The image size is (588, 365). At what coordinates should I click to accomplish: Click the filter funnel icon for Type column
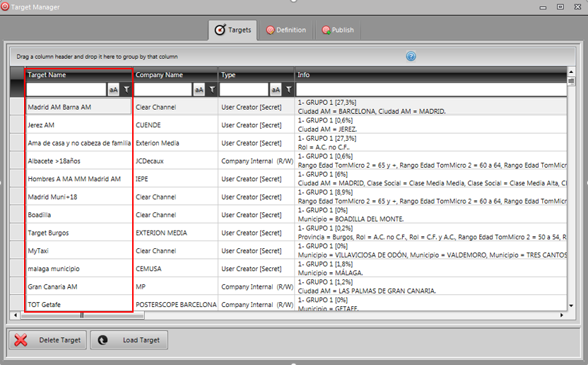pyautogui.click(x=288, y=90)
